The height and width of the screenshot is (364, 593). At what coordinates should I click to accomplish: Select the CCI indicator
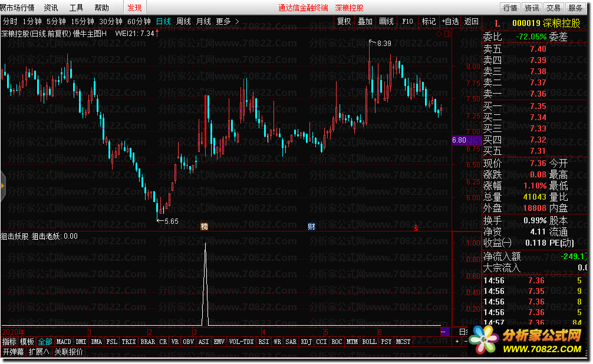[x=321, y=342]
